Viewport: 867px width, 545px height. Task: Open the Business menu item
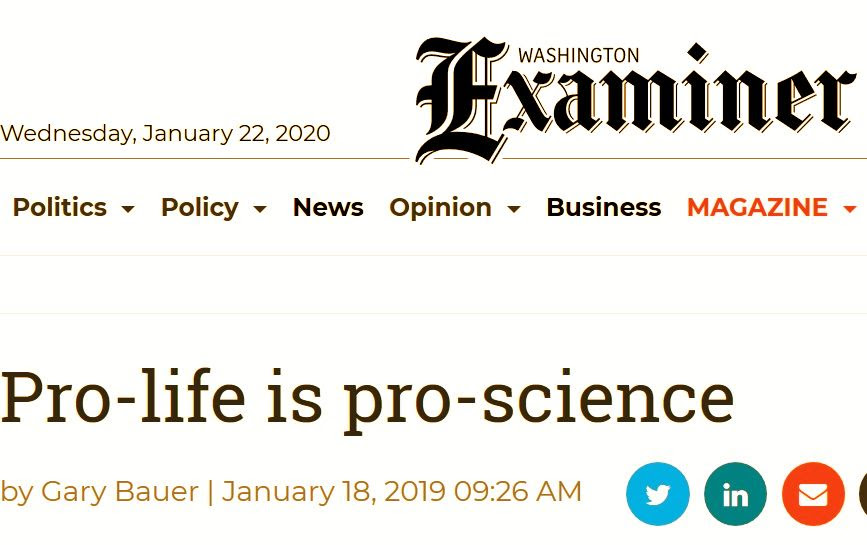pyautogui.click(x=603, y=207)
